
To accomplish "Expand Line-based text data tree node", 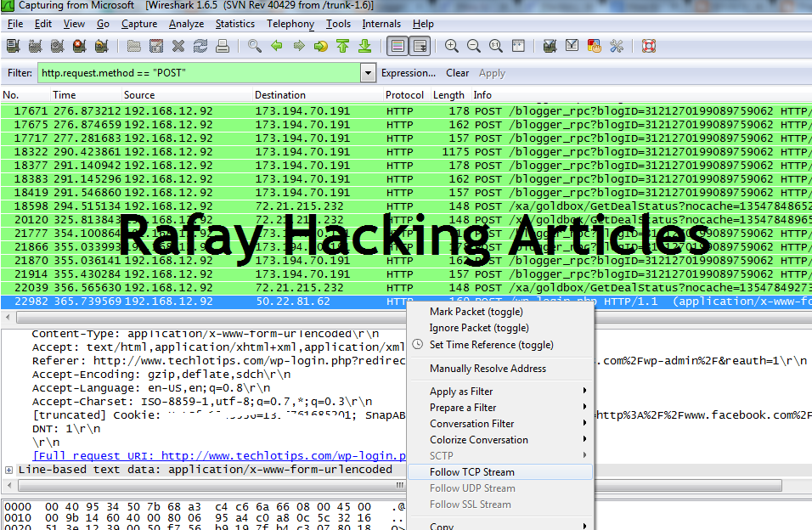I will point(8,470).
